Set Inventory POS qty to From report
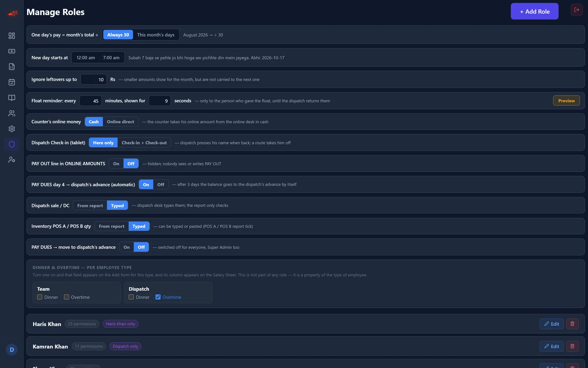Screen dimensions: 588x368 [x=112, y=226]
